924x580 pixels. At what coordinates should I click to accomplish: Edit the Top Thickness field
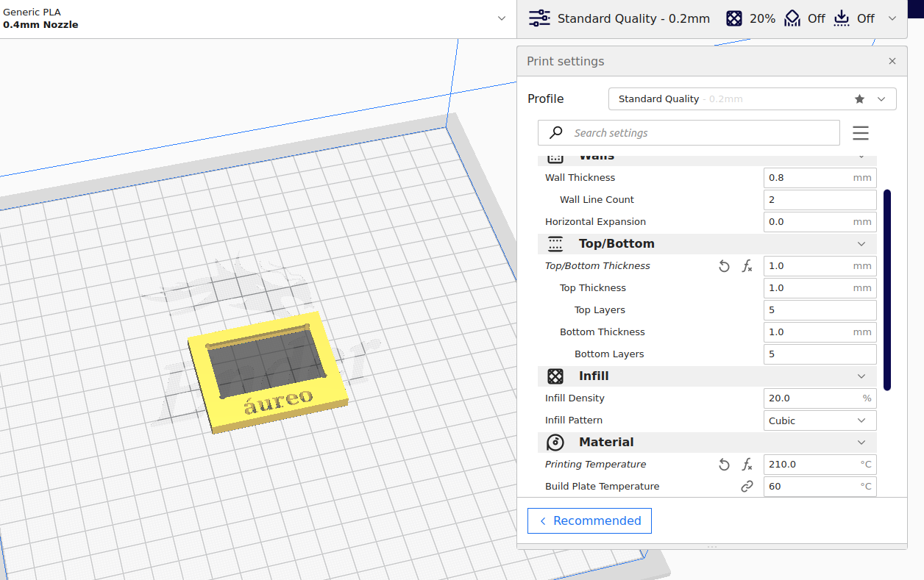(x=820, y=287)
